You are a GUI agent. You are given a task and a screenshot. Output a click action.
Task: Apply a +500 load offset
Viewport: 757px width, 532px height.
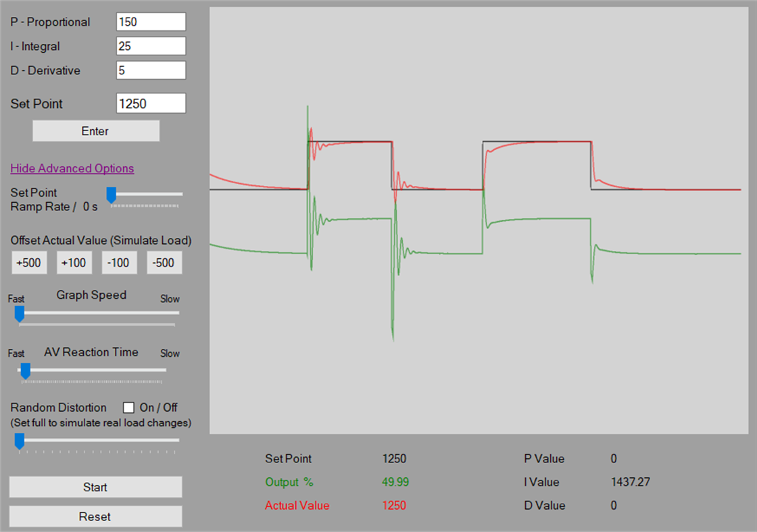(x=29, y=262)
